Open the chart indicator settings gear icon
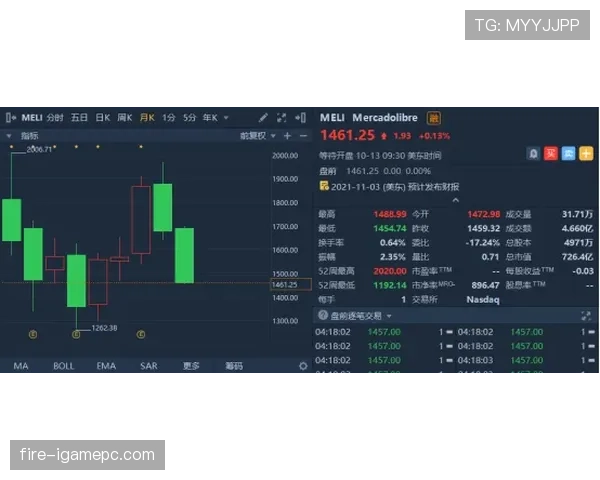600x480 pixels. 303,366
